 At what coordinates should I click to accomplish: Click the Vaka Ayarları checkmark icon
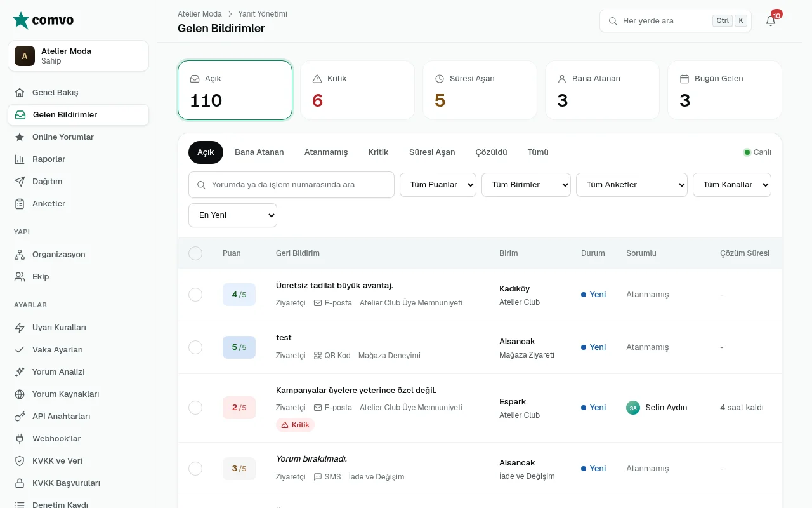click(20, 350)
